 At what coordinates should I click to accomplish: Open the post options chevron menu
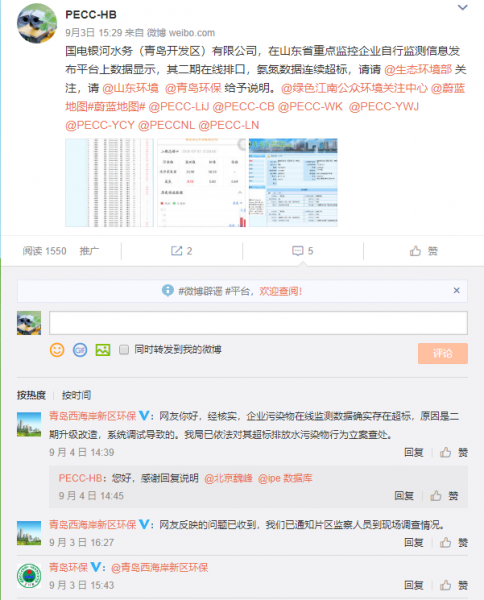tap(463, 7)
